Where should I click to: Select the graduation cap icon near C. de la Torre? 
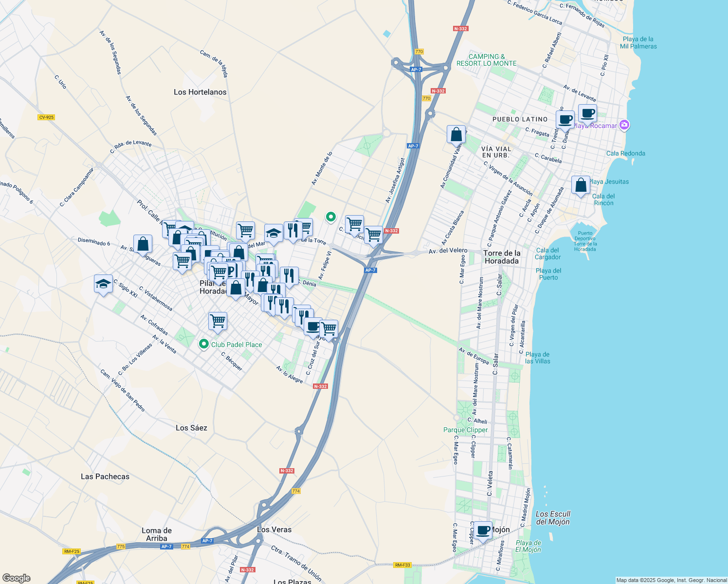[x=273, y=233]
